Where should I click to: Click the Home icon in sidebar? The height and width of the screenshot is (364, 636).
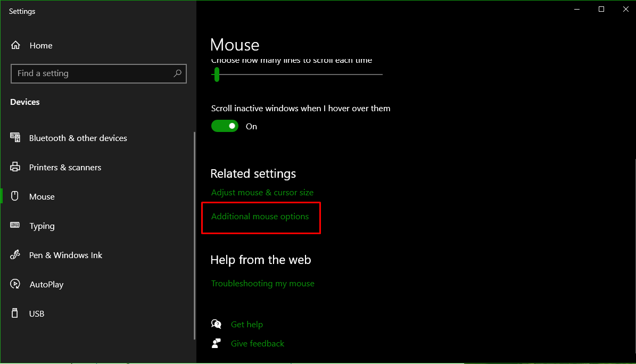click(15, 45)
